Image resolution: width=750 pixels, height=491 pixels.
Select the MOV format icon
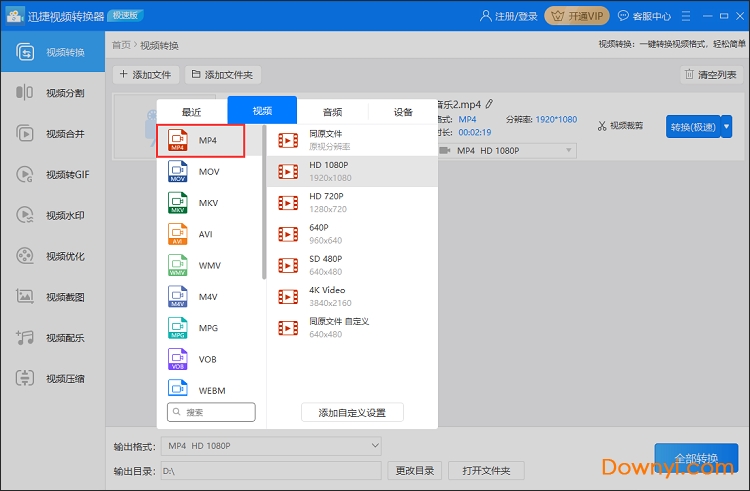[x=177, y=172]
